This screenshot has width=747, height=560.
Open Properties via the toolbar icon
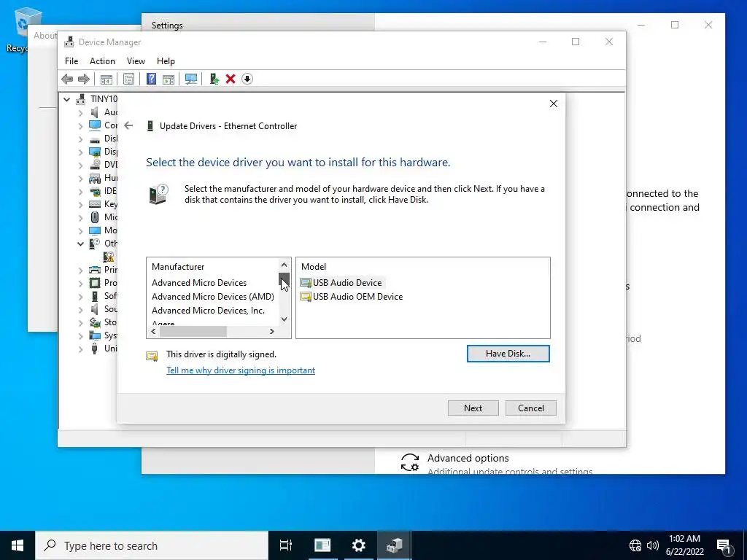pos(128,79)
